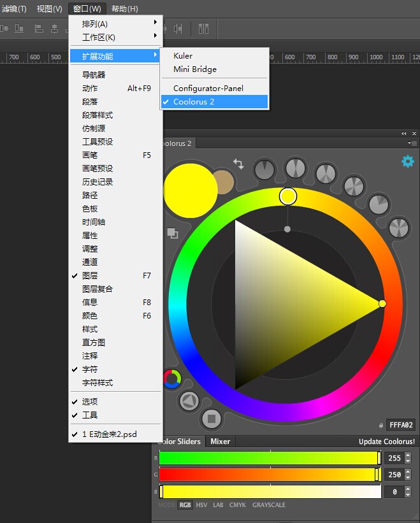420x523 pixels.
Task: Click the R channel color slider
Action: tap(270, 458)
